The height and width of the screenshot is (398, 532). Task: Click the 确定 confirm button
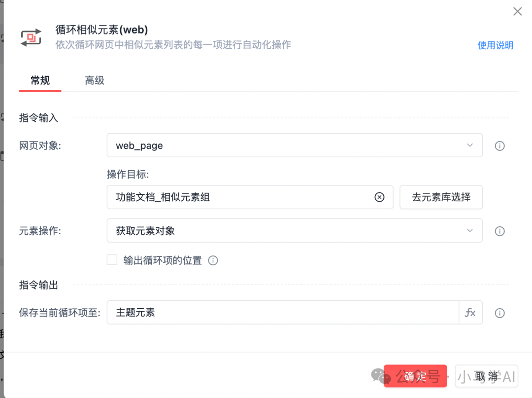click(x=415, y=377)
